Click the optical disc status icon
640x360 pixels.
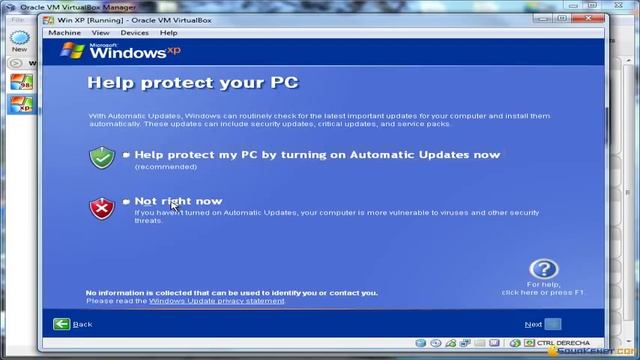[x=436, y=343]
